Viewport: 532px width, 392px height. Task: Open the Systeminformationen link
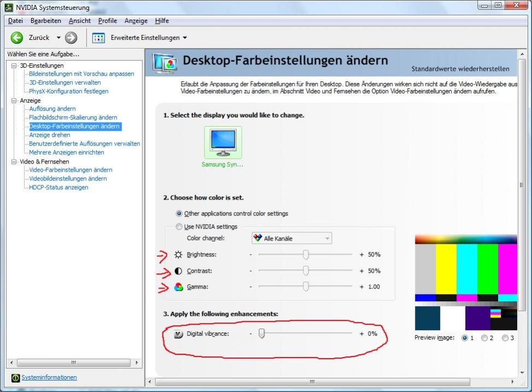tap(49, 377)
